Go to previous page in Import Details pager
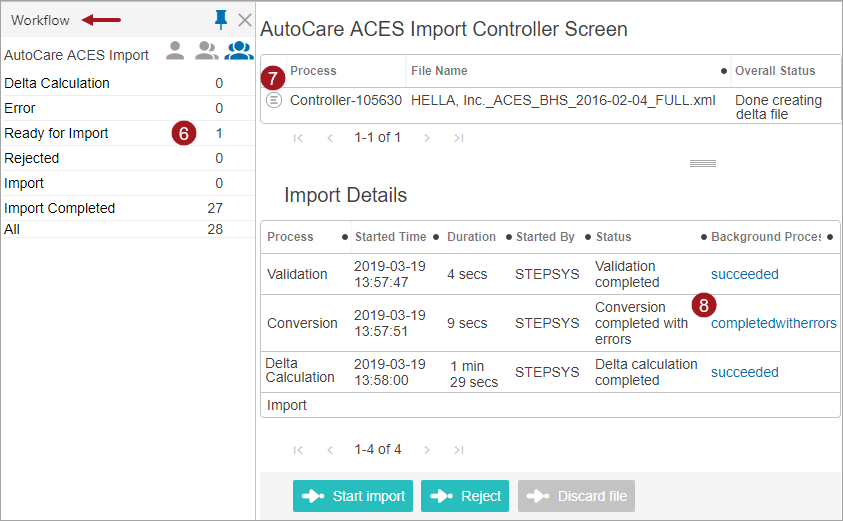Screen dimensions: 843x521 pos(330,450)
